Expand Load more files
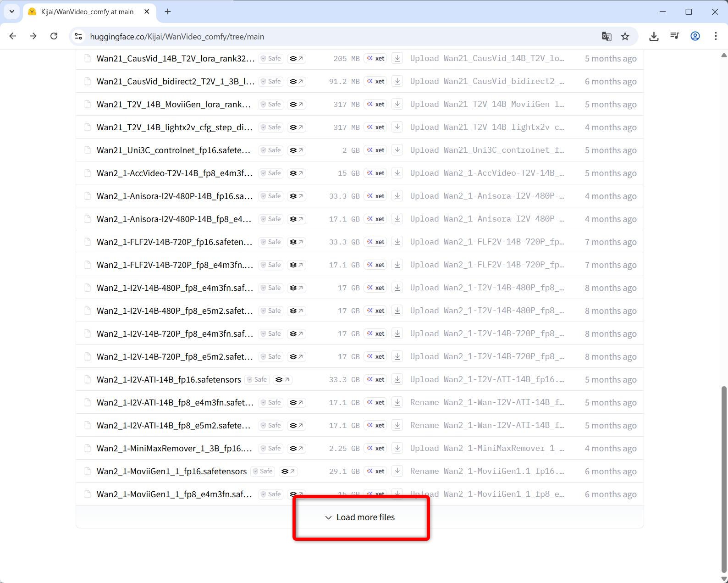Viewport: 728px width, 583px height. (360, 517)
